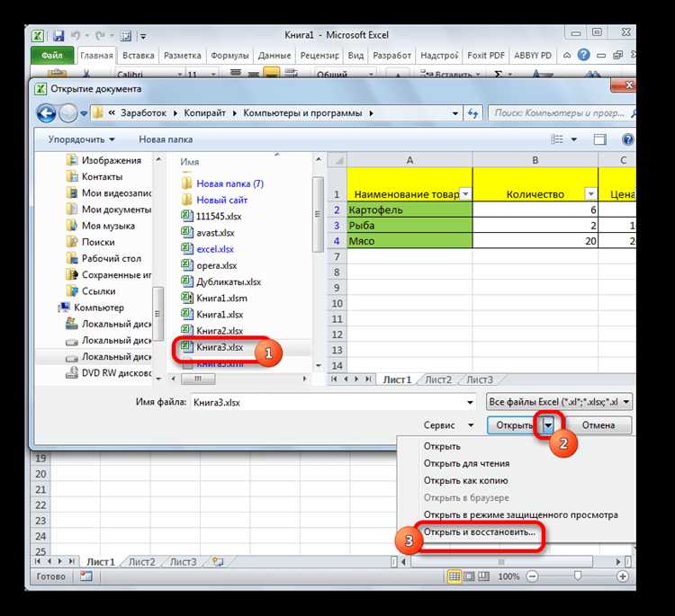Viewport: 675px width, 616px height.
Task: Open the dialog help question-mark icon
Action: pyautogui.click(x=627, y=139)
